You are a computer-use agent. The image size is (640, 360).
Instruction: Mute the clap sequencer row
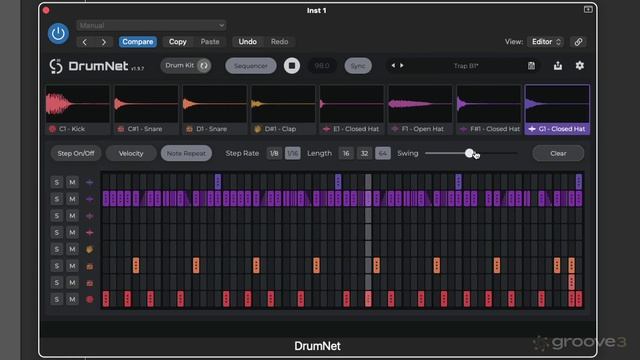[x=72, y=249]
